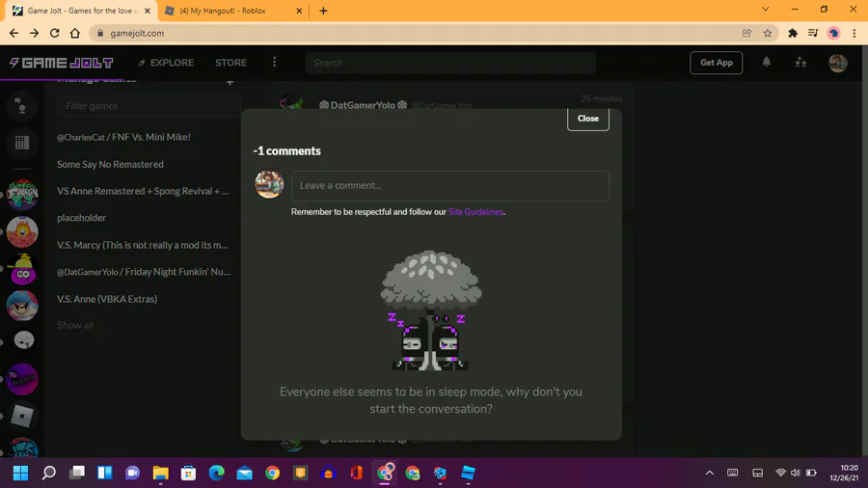Open the Store nav item

[231, 63]
